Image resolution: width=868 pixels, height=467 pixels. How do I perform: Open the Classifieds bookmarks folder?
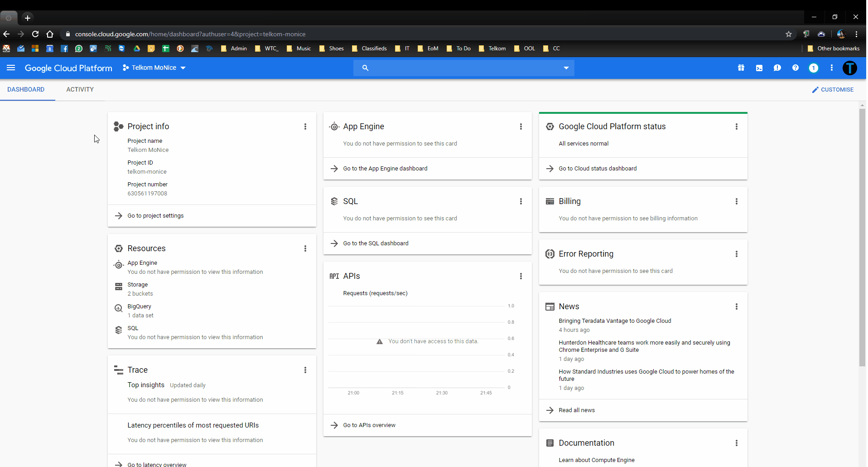coord(369,49)
